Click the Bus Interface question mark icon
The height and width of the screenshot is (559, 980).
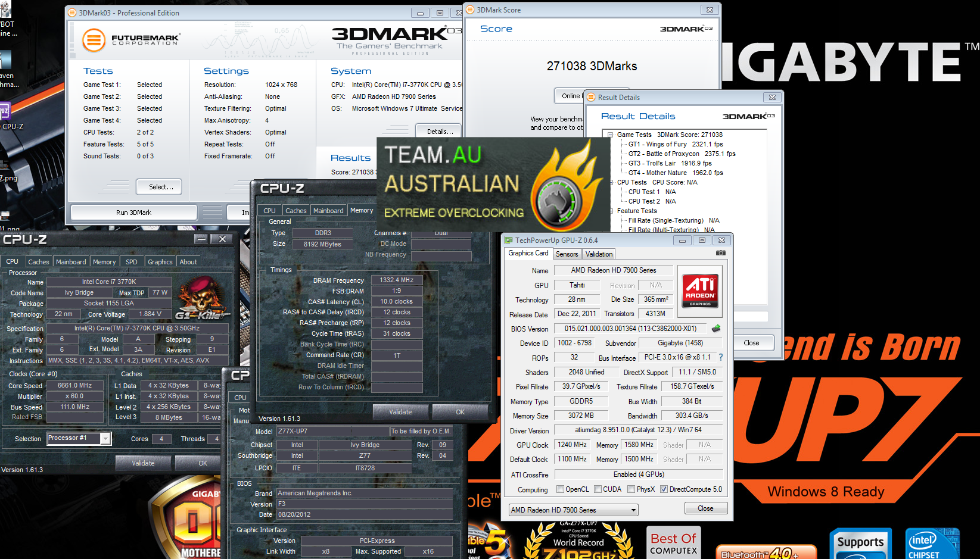tap(720, 357)
